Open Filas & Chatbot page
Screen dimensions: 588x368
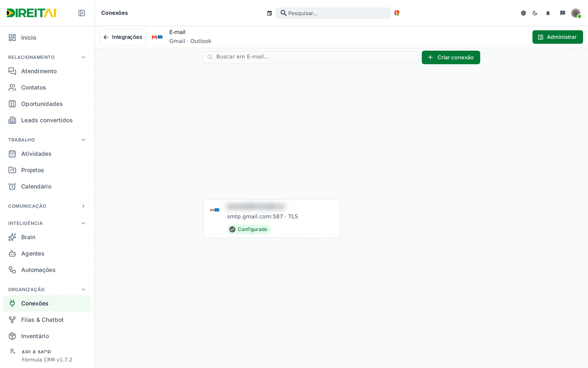tap(47, 320)
